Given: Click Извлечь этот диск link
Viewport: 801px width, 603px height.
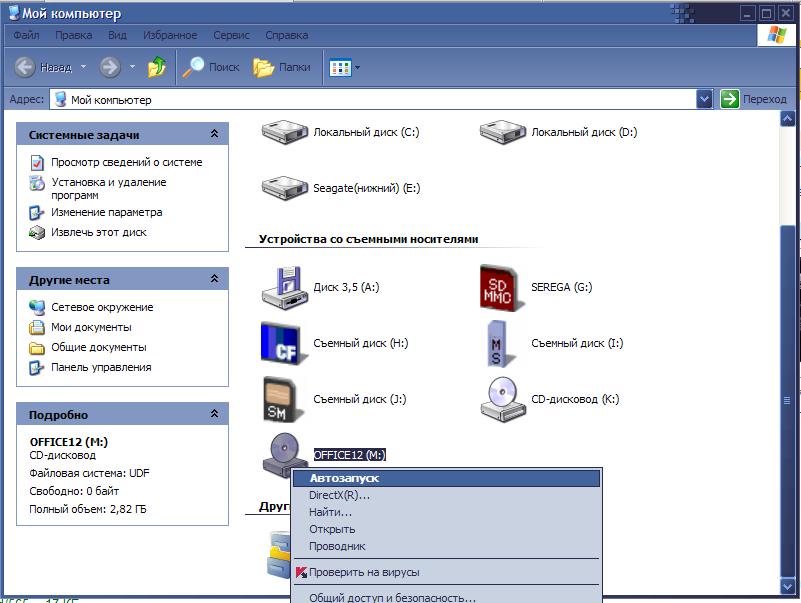Looking at the screenshot, I should coord(99,233).
